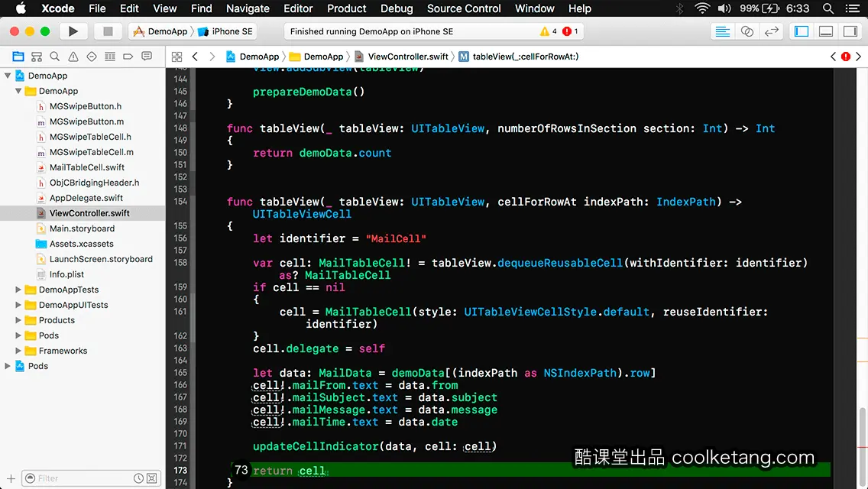
Task: Click the red error icon in jump bar
Action: [846, 57]
